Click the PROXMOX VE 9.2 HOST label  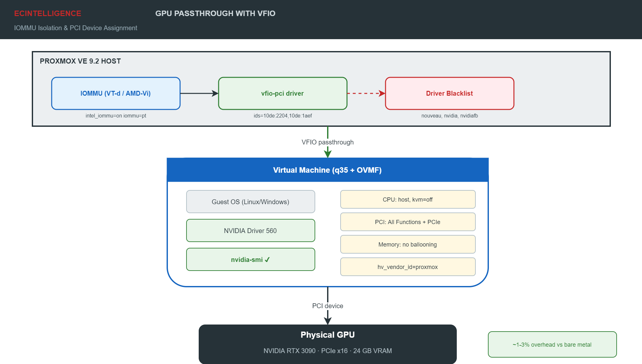point(80,61)
